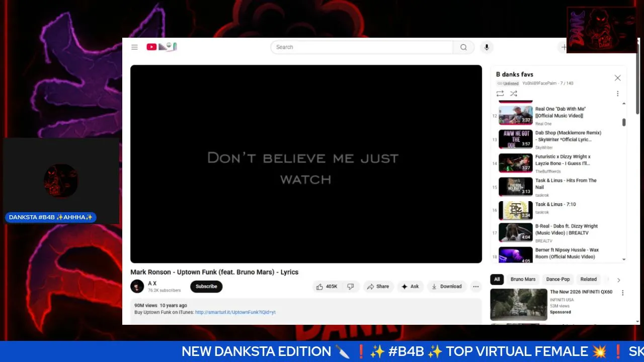Viewport: 644px width, 362px height.
Task: Click in the Search input field
Action: click(362, 47)
